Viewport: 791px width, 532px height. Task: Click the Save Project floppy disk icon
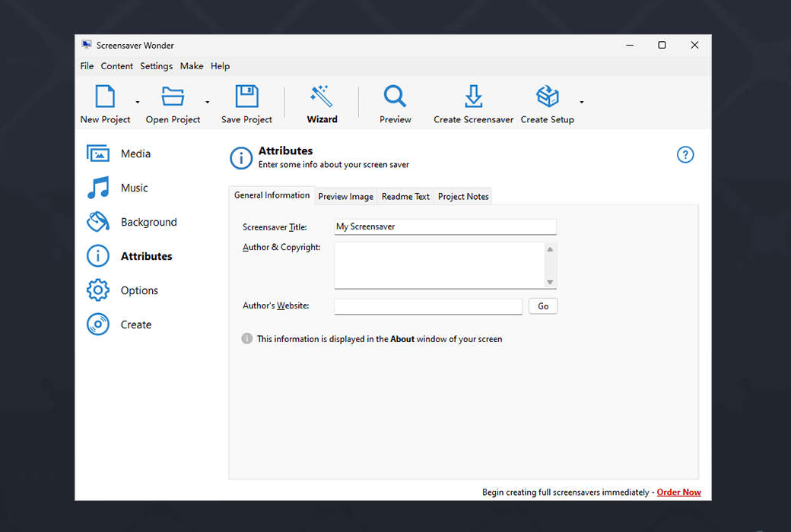click(246, 96)
